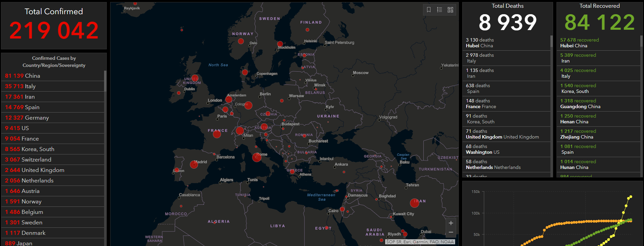Click the large red case marker over Iran

414,203
